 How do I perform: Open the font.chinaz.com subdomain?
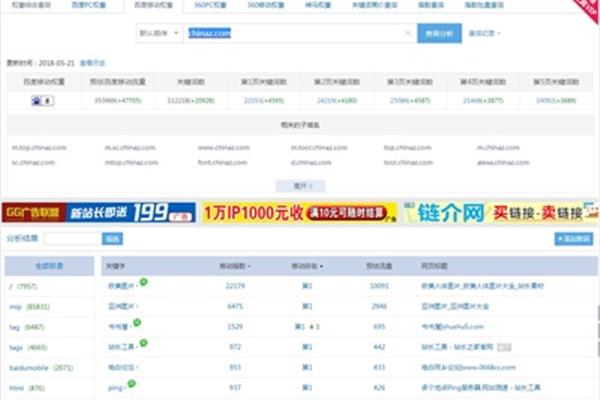[x=222, y=163]
